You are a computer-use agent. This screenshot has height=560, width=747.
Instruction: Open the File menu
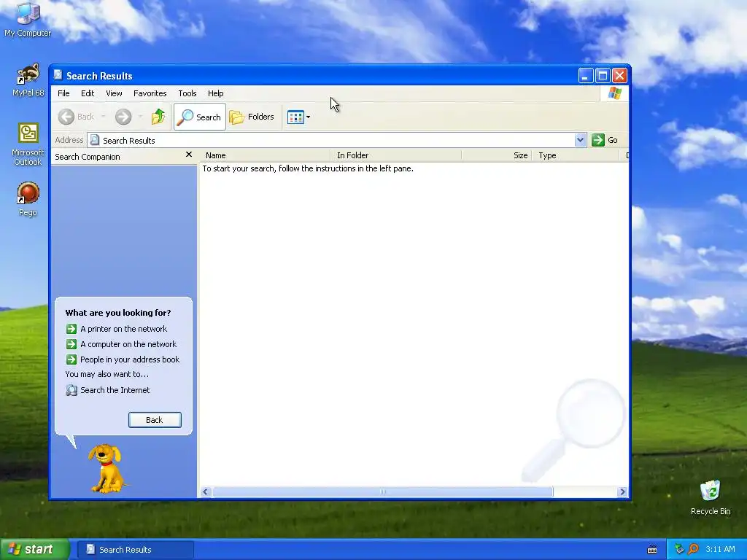[x=63, y=93]
